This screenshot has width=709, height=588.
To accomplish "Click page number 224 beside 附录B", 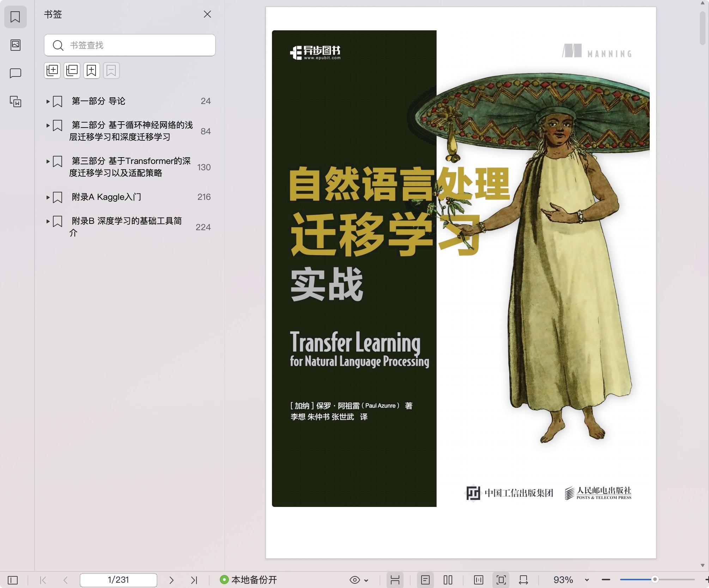I will click(x=203, y=227).
